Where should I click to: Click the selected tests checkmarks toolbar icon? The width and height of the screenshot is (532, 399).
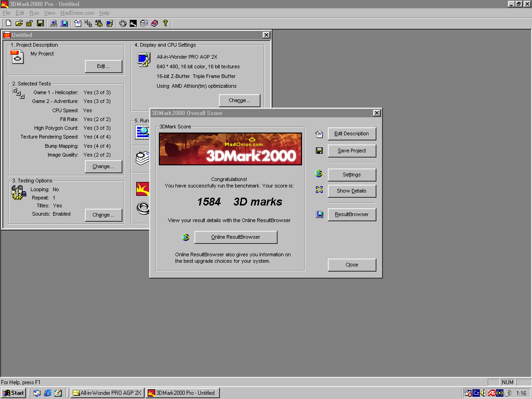coord(88,23)
